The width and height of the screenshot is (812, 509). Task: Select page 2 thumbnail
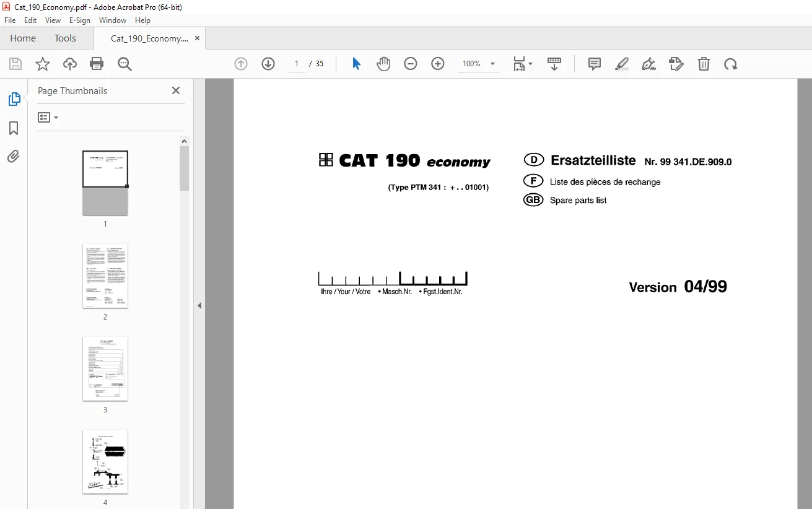(x=105, y=276)
